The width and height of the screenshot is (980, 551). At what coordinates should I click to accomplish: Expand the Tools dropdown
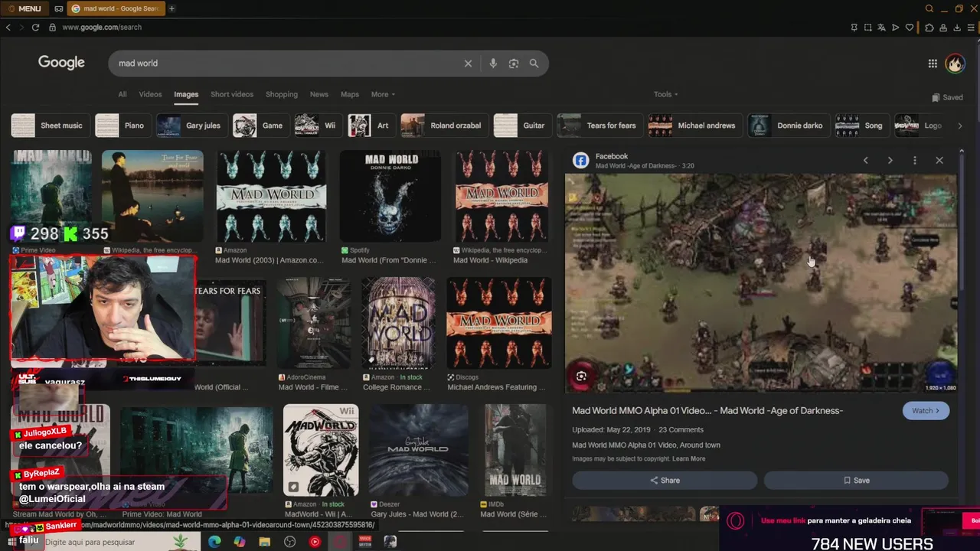pos(665,94)
